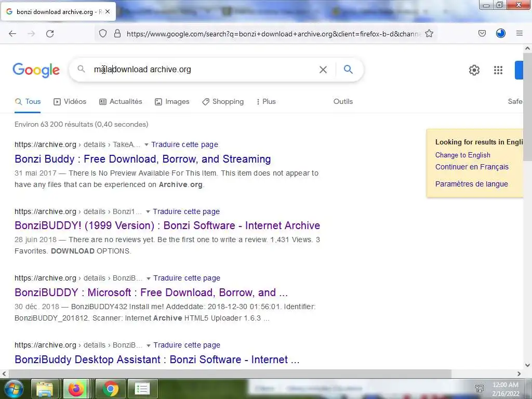Open the Save to Pocket icon
Screen dimensions: 532x399
[x=482, y=34]
